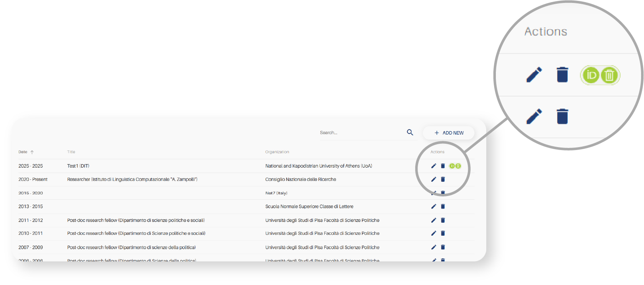The image size is (644, 285).
Task: Edit the 2007 - 2009 Post-doc entry
Action: [x=434, y=247]
